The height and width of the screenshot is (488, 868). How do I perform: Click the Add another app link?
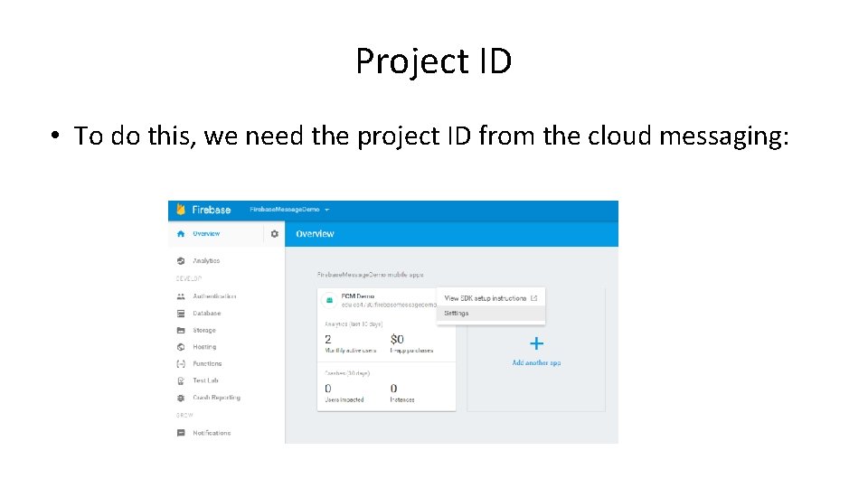tap(536, 363)
